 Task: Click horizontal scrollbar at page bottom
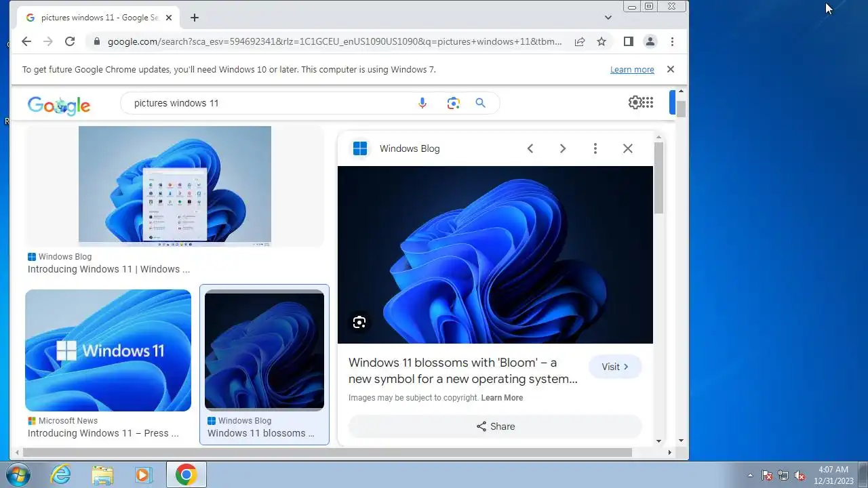327,452
